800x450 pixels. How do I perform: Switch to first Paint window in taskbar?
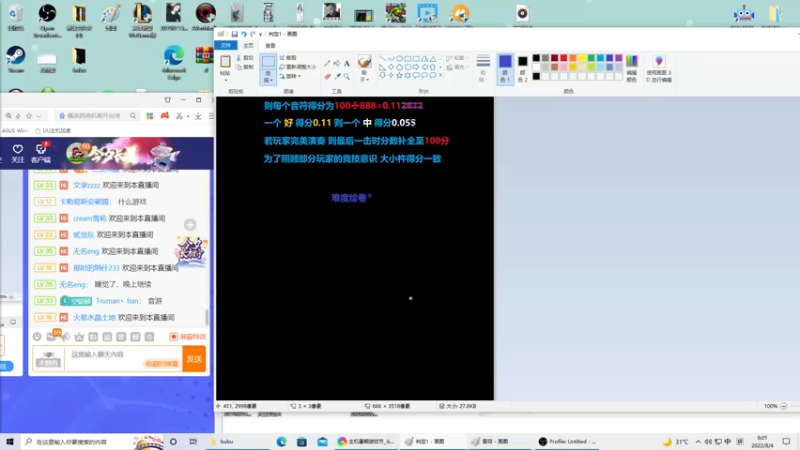click(431, 442)
